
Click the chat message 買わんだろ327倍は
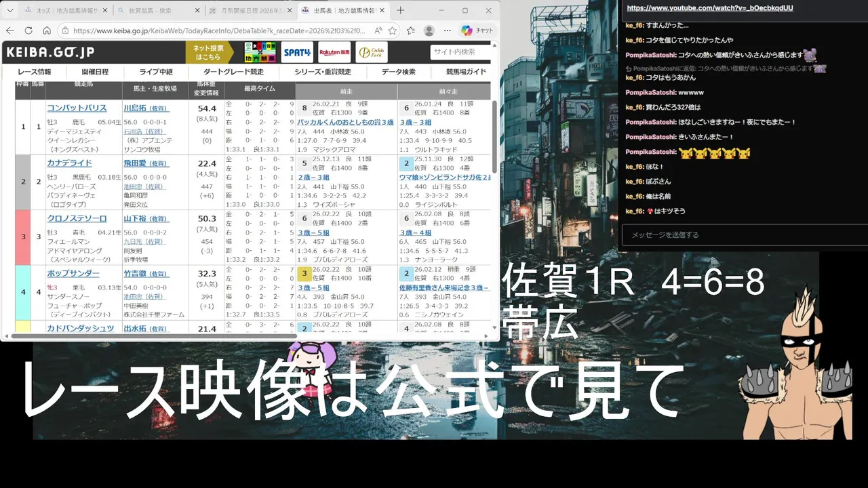click(673, 107)
